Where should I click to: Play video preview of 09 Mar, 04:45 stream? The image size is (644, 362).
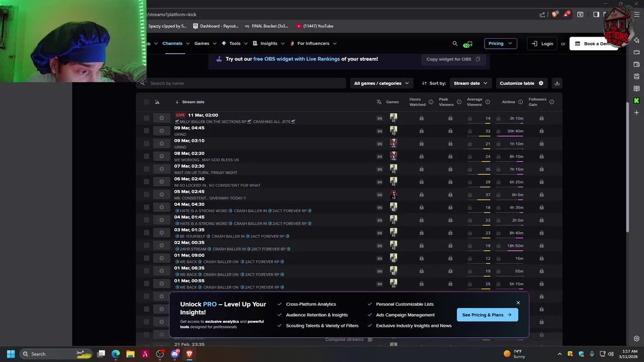point(162,131)
